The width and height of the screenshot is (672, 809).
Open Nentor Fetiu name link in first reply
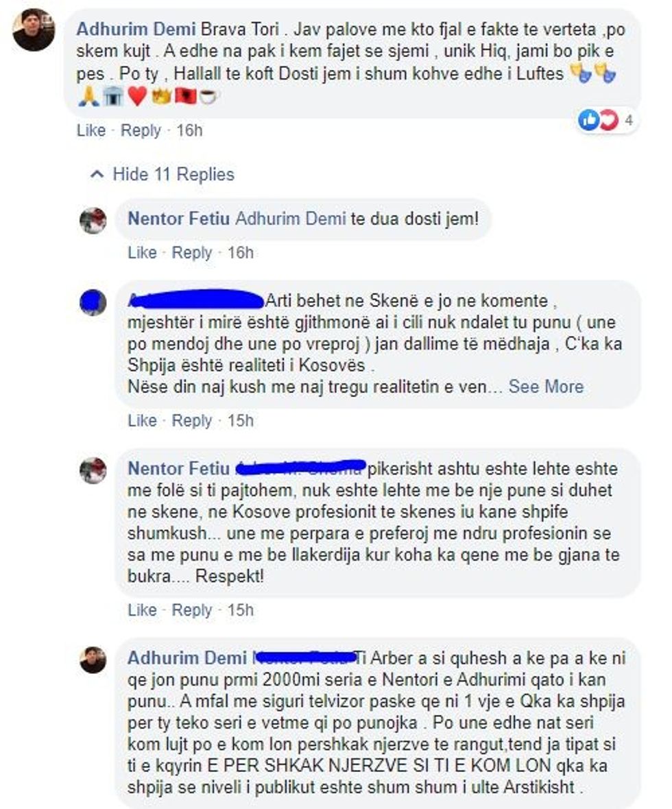coord(178,219)
